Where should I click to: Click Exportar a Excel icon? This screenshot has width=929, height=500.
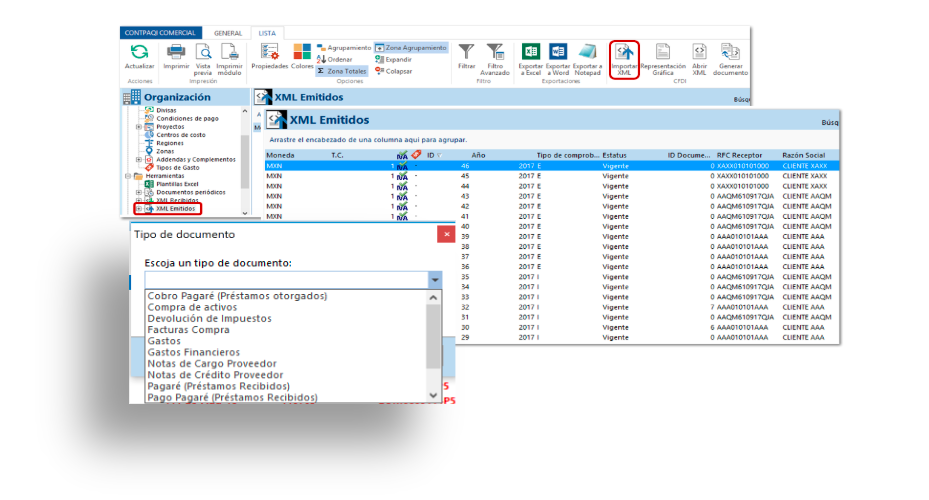tap(531, 51)
